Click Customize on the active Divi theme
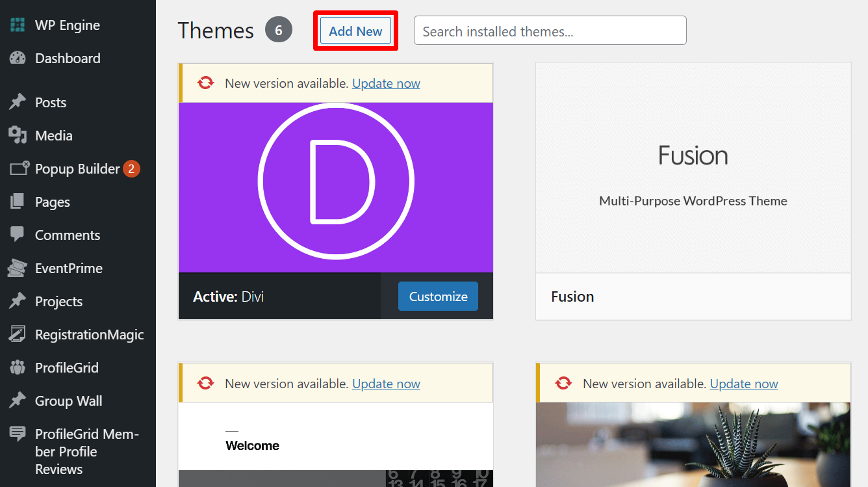The height and width of the screenshot is (487, 868). pyautogui.click(x=438, y=296)
